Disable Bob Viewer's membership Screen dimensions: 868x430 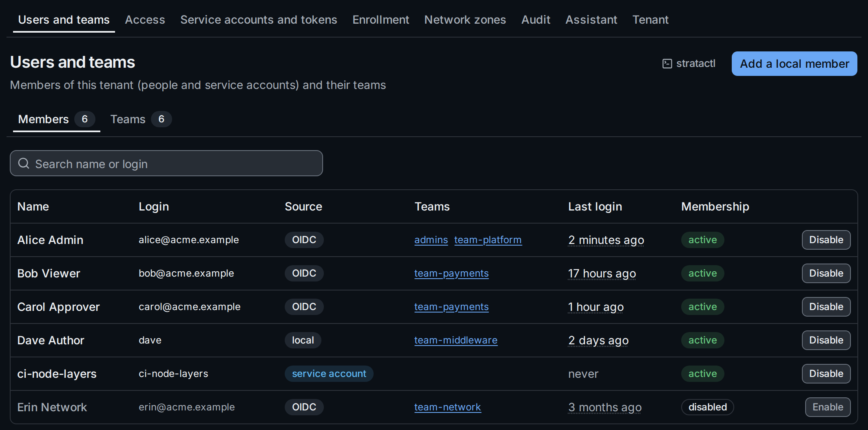click(826, 273)
